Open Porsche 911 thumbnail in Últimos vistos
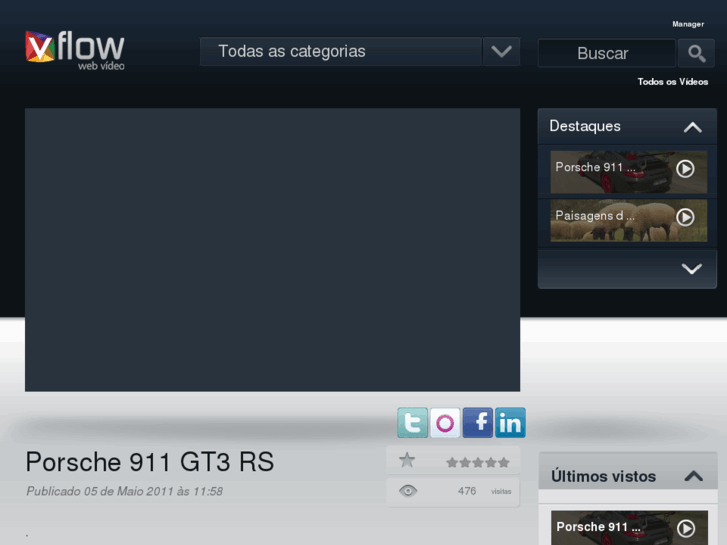The width and height of the screenshot is (727, 545). tap(629, 528)
